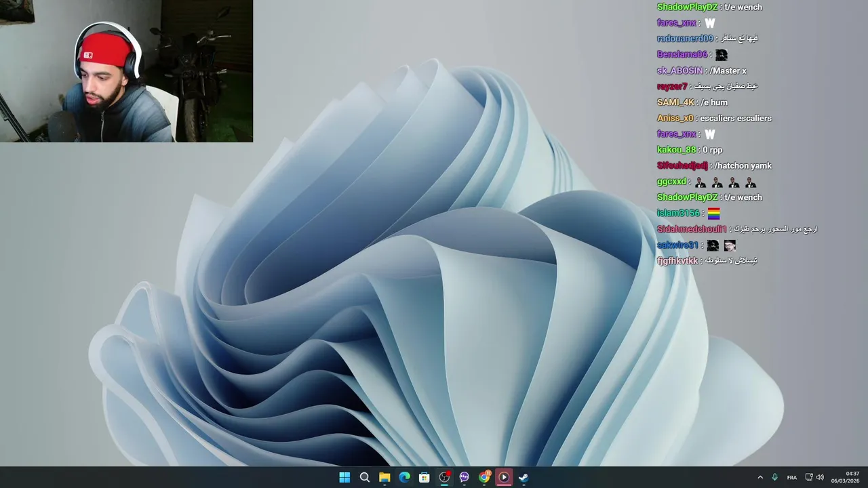Click Aniss_x0 chat username
The width and height of the screenshot is (868, 488).
[x=675, y=118]
